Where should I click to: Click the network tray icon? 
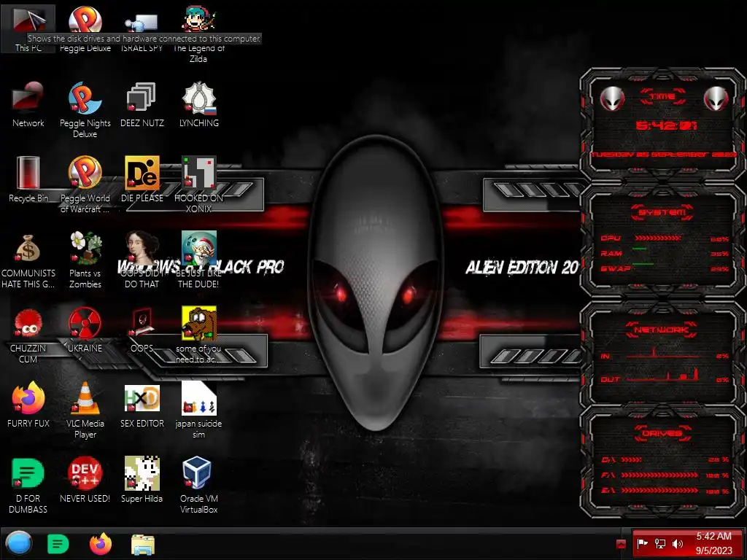pos(659,543)
